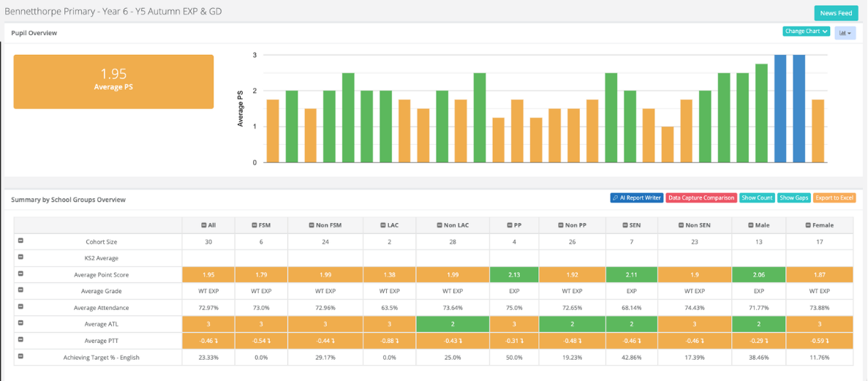Collapse the Average Grade row icon
The height and width of the screenshot is (381, 868).
20,290
